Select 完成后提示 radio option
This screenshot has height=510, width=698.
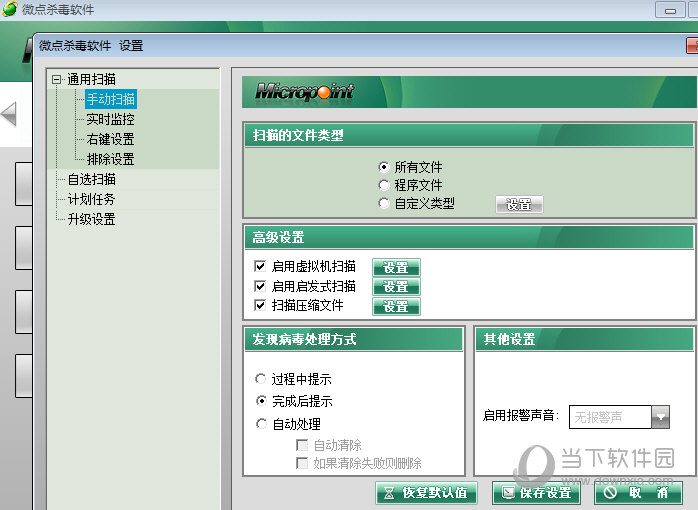coord(261,401)
